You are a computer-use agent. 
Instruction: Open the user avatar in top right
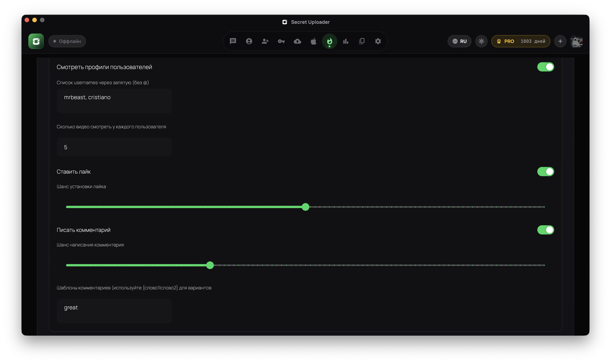[576, 41]
